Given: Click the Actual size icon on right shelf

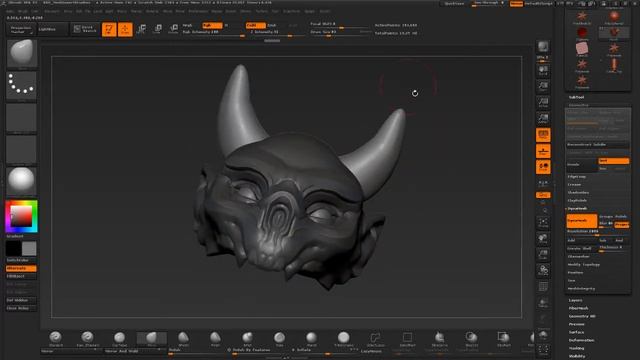Looking at the screenshot, I should coord(543,102).
